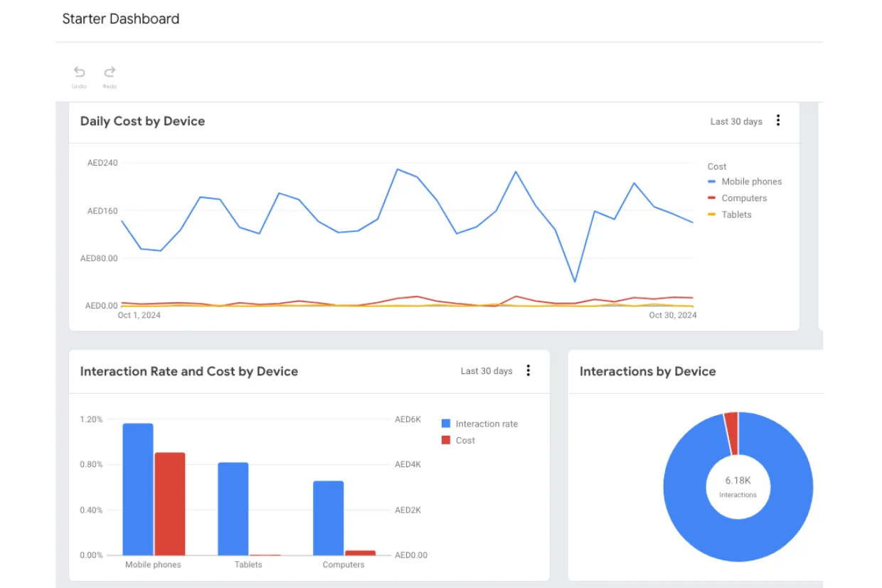882x588 pixels.
Task: Open Daily Cost by Device options menu
Action: coord(778,121)
